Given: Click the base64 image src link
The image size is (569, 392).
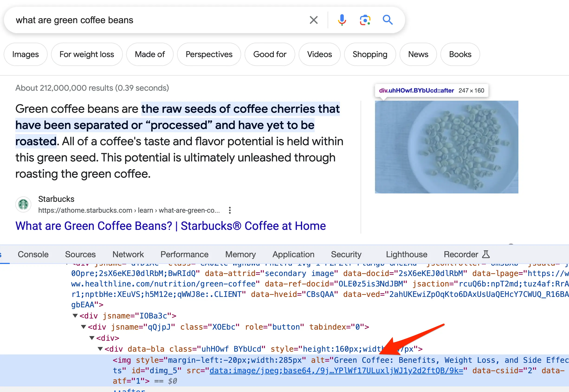Looking at the screenshot, I should [x=336, y=370].
